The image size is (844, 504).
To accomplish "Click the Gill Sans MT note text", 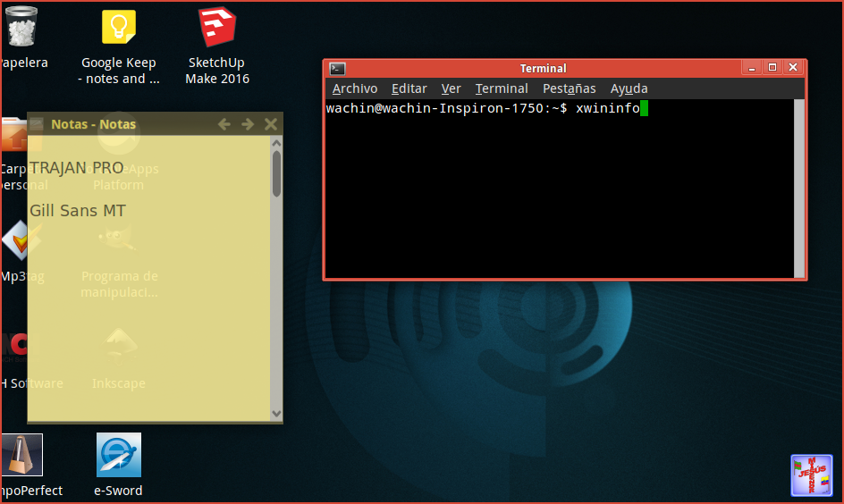I will point(78,210).
